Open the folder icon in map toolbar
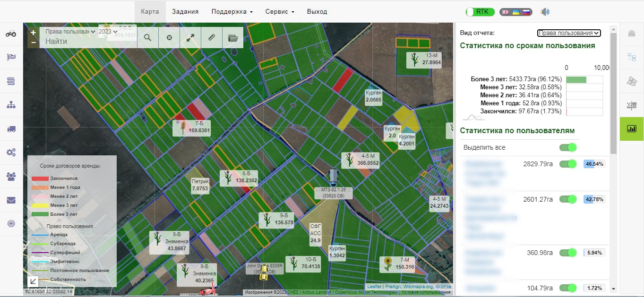 (232, 38)
